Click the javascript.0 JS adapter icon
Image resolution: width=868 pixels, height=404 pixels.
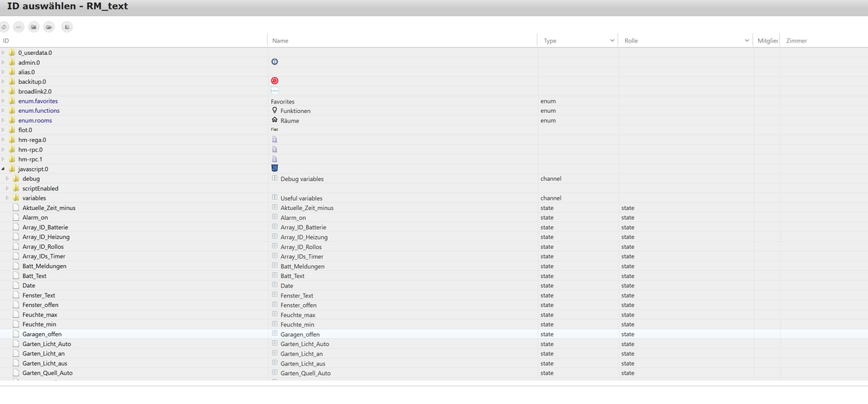(275, 169)
